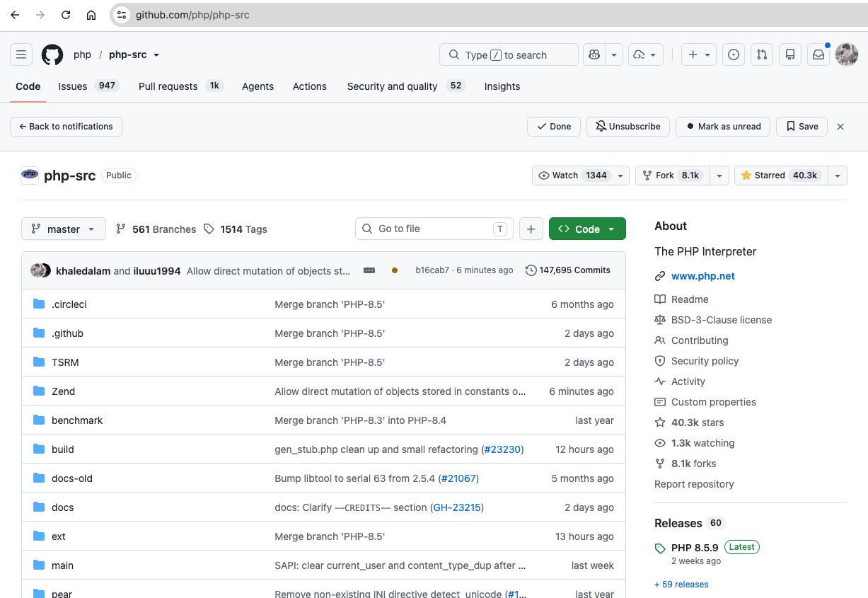
Task: Show + 59 releases link
Action: click(x=681, y=585)
